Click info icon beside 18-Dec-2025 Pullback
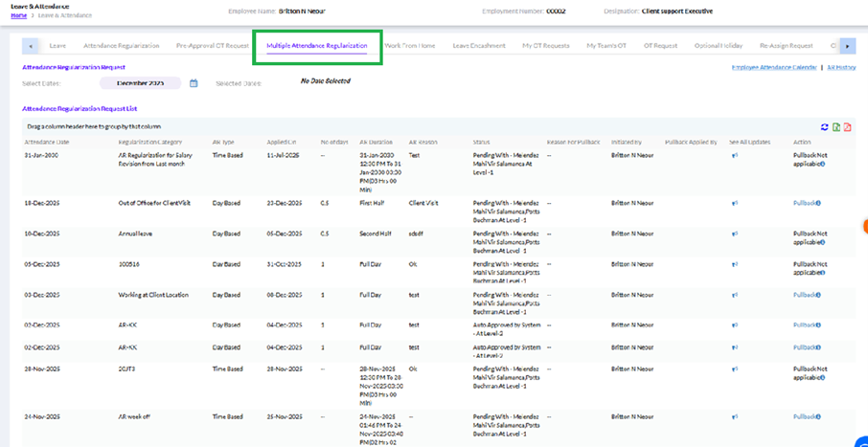868x447 pixels. point(819,203)
